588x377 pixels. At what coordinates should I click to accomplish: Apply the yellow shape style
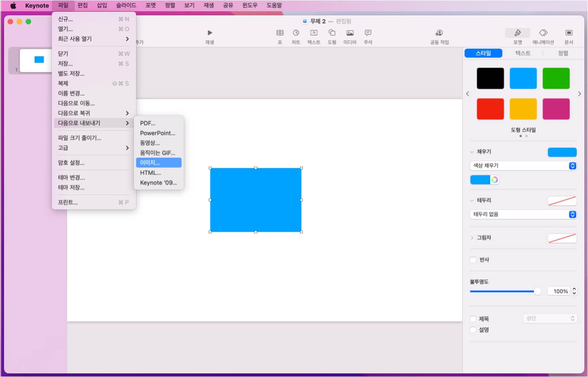coord(523,109)
